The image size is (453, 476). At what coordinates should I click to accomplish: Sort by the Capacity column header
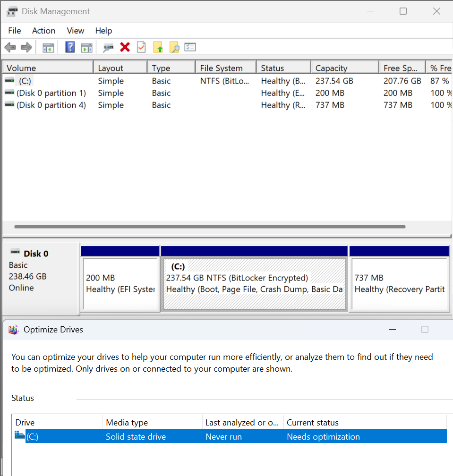tap(345, 68)
